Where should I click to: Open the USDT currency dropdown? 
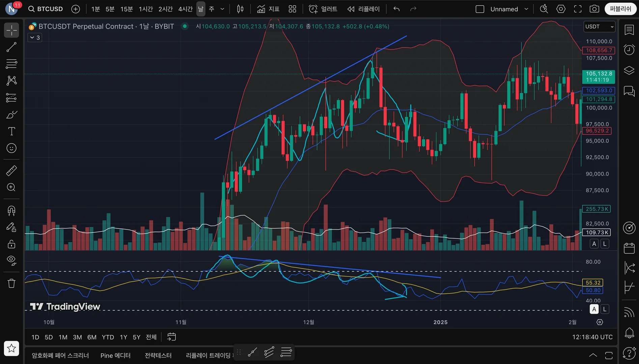[x=599, y=27]
